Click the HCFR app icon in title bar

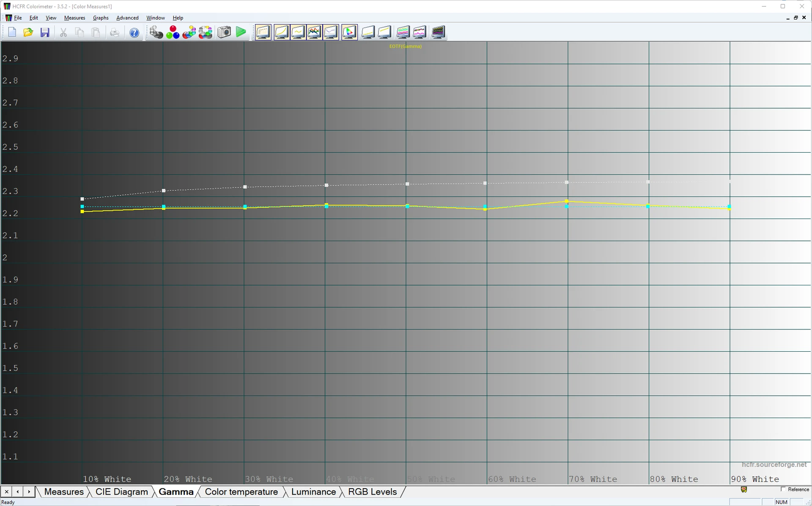point(7,6)
